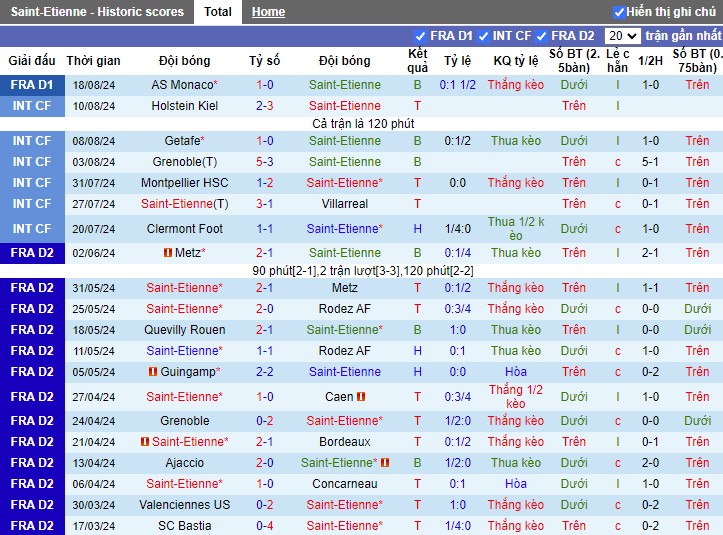Open Rodez AF team link on 25/05/24
This screenshot has width=723, height=535.
(x=344, y=309)
